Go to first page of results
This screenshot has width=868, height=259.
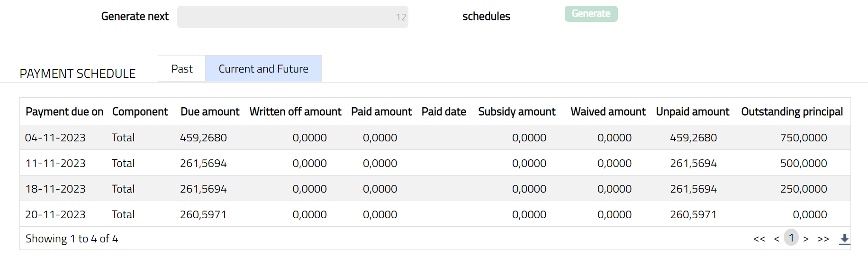click(759, 239)
